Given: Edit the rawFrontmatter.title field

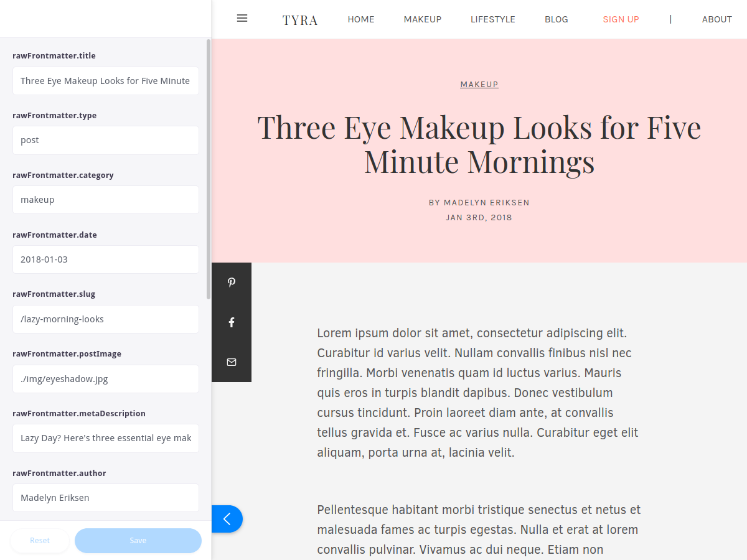Looking at the screenshot, I should 106,81.
